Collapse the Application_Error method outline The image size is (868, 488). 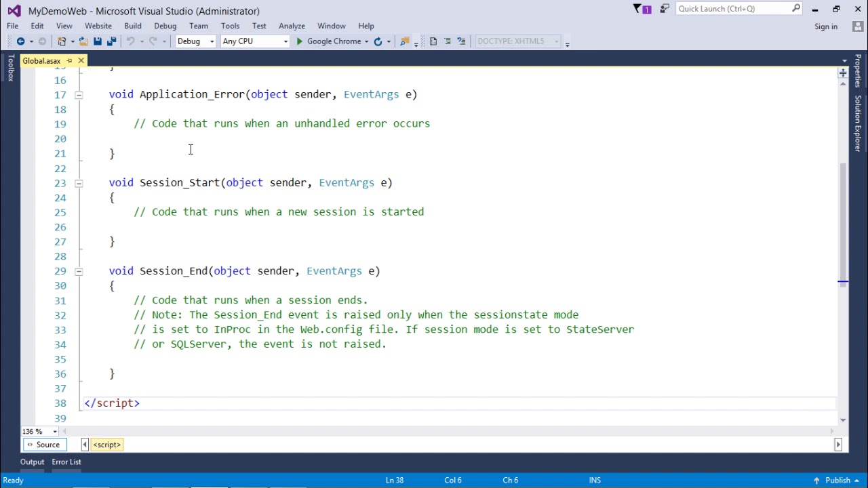pyautogui.click(x=79, y=95)
